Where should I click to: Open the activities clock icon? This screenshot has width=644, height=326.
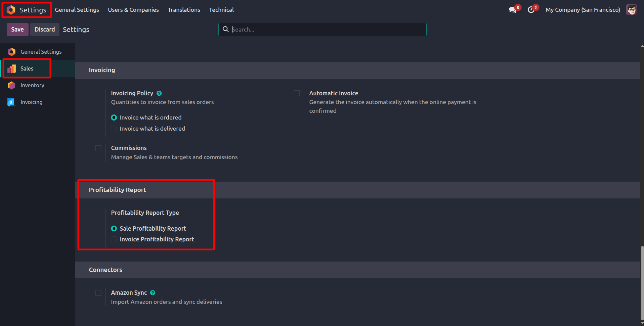point(531,10)
